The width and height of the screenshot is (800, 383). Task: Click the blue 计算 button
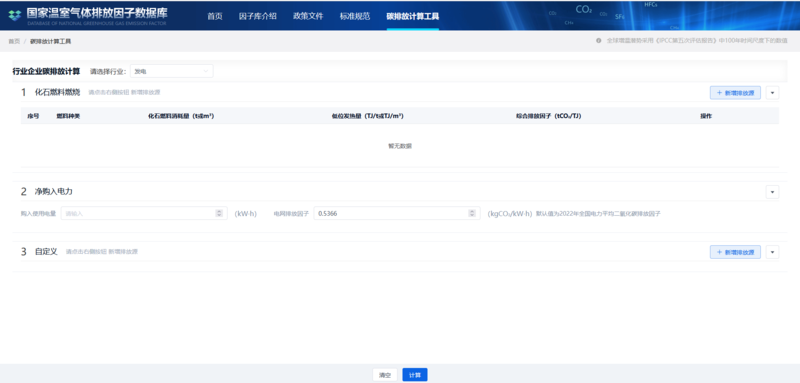(415, 375)
